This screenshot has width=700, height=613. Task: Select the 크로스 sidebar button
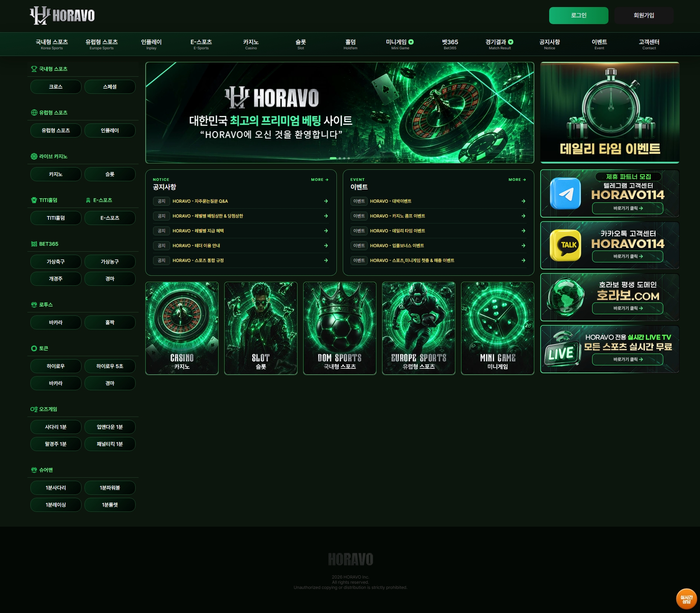coord(56,87)
